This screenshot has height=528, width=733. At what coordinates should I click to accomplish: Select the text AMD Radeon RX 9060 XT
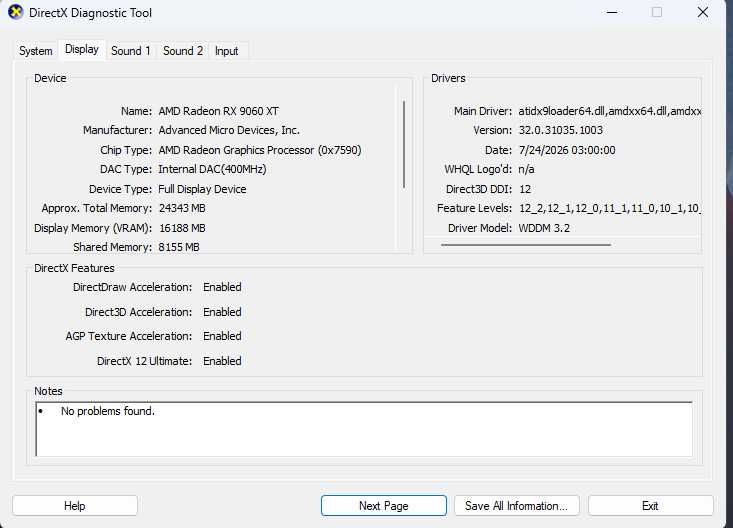(x=218, y=111)
